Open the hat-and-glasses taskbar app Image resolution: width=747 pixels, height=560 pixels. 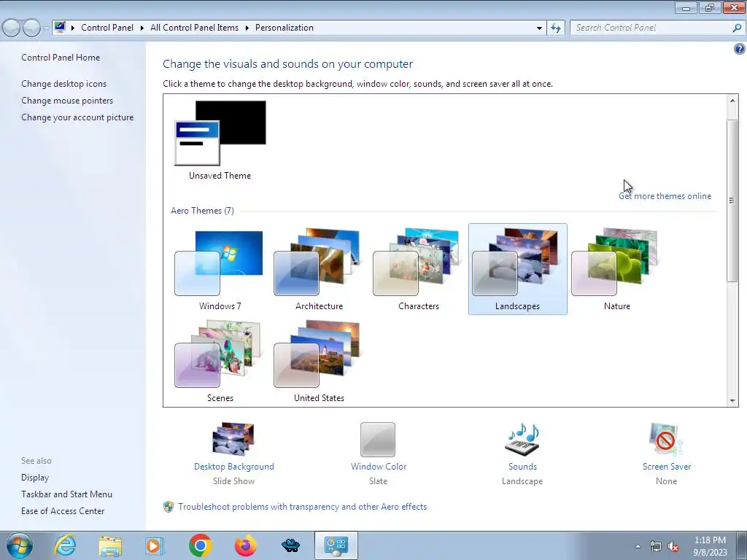290,545
